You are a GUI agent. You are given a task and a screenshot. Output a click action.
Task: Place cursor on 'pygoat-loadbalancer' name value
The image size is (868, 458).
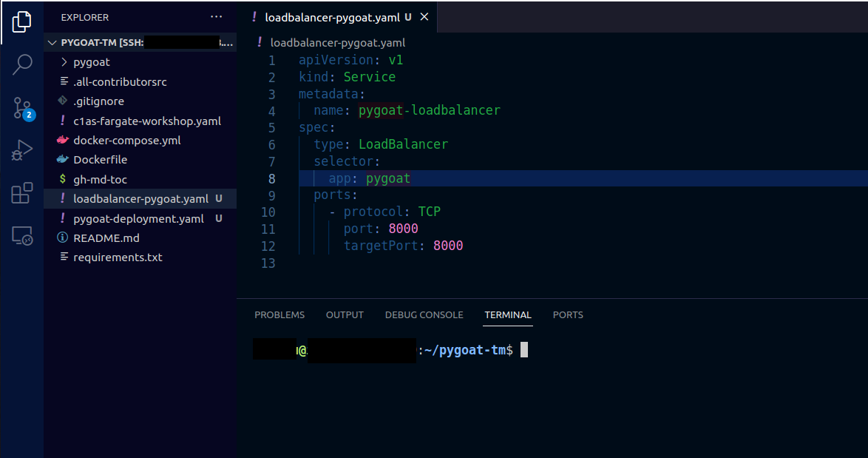pos(429,110)
